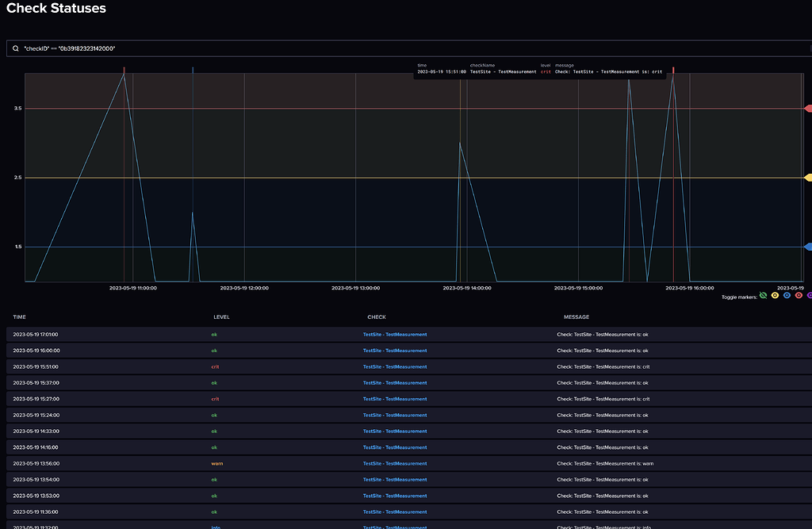Click the red crit marker near 15:51
This screenshot has height=529, width=812.
click(x=673, y=71)
